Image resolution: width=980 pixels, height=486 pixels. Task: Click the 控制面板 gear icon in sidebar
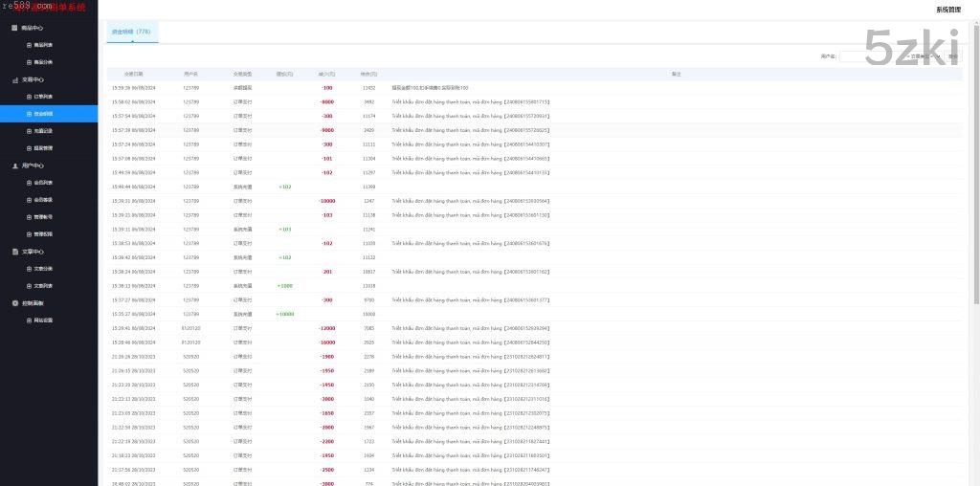point(14,303)
